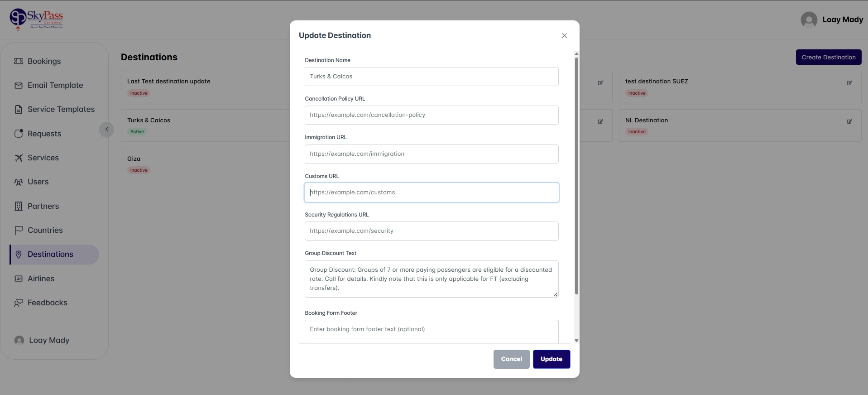The width and height of the screenshot is (868, 395).
Task: Click the Bookings ticket icon in sidebar
Action: click(19, 61)
